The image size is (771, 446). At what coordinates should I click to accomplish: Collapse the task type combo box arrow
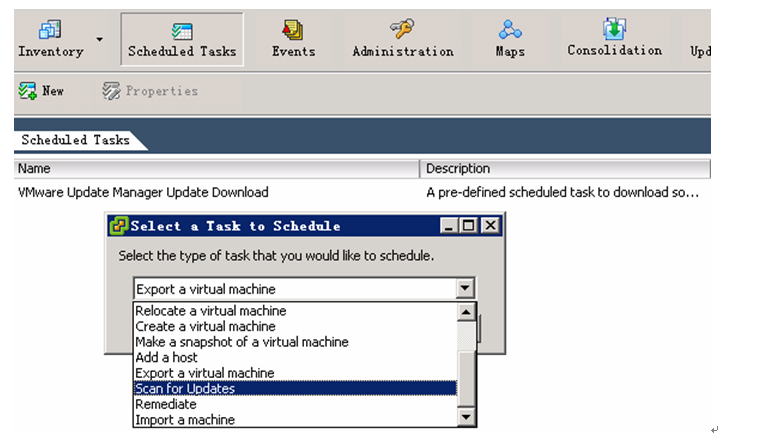pos(465,289)
